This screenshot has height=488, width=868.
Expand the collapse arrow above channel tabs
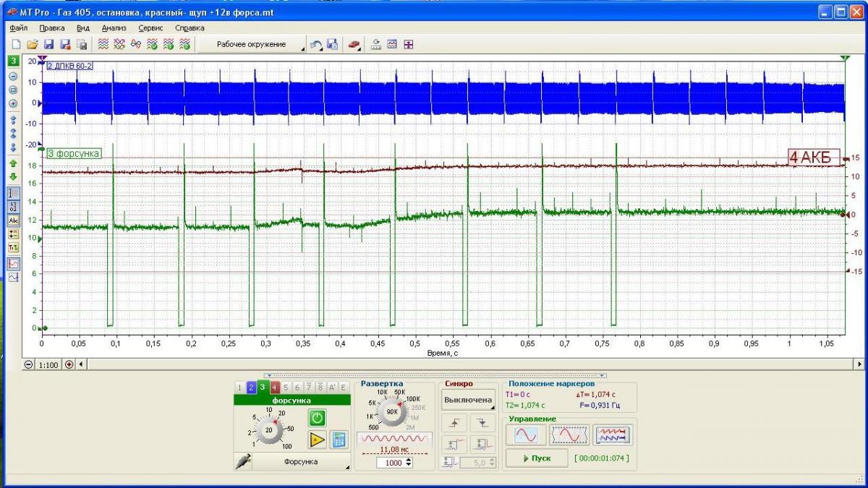tap(268, 376)
